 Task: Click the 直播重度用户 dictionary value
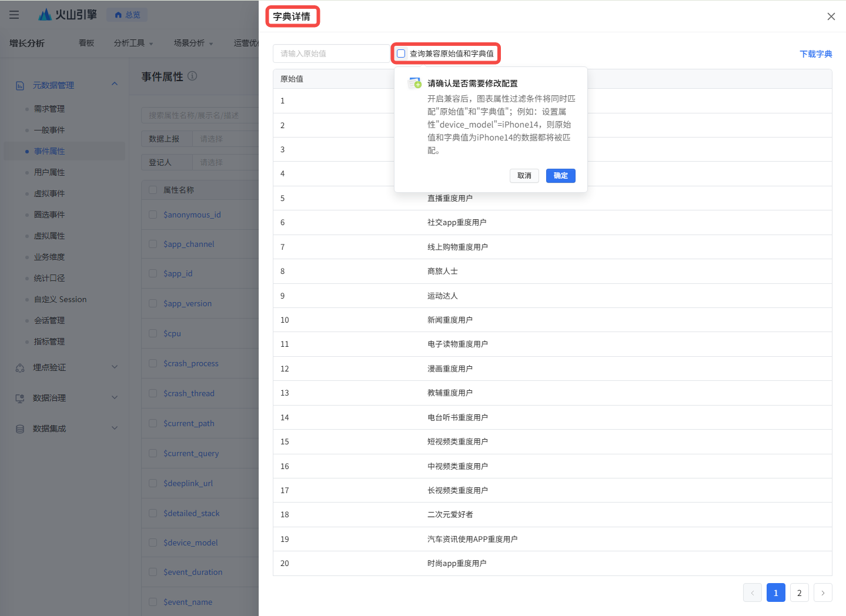click(x=450, y=198)
